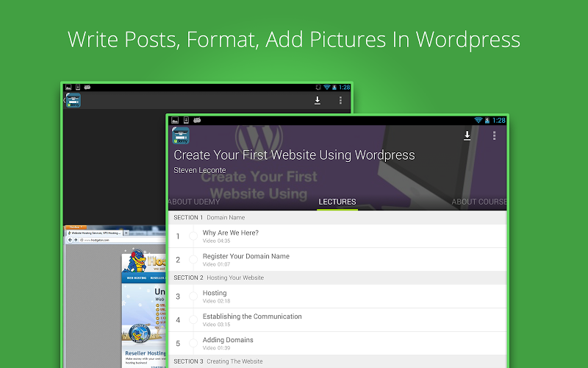The image size is (588, 368).
Task: Open the overflow menu in front window
Action: (494, 135)
